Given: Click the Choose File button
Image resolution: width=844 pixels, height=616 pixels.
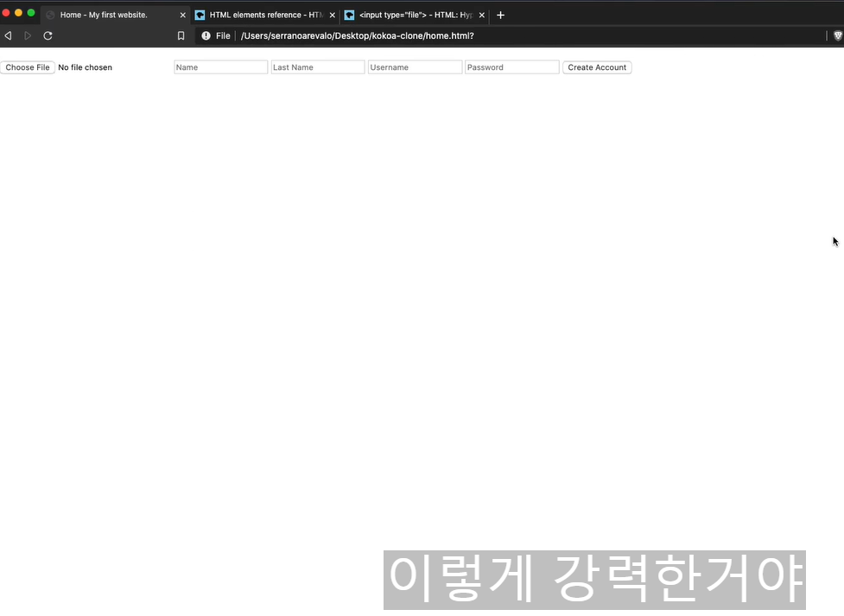Looking at the screenshot, I should (x=28, y=67).
